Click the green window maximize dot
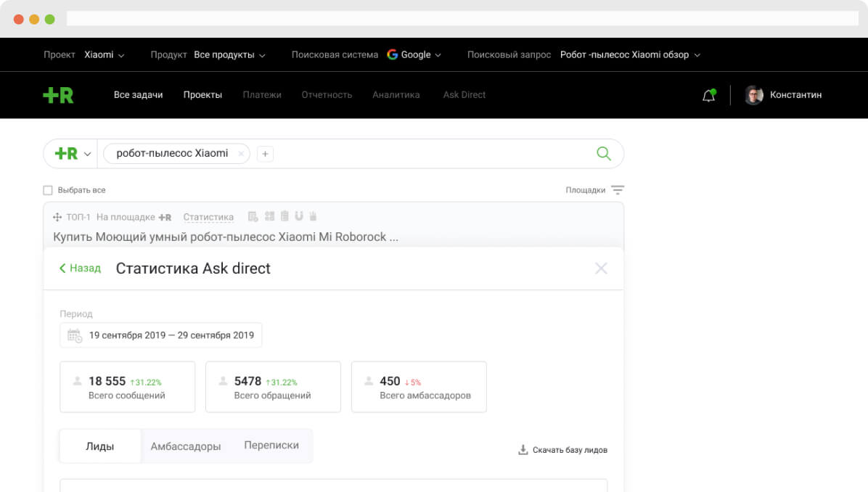 tap(50, 20)
